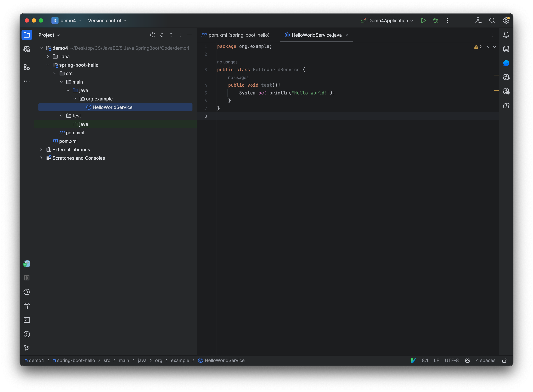Open the Version control menu
This screenshot has width=533, height=392.
click(x=107, y=21)
